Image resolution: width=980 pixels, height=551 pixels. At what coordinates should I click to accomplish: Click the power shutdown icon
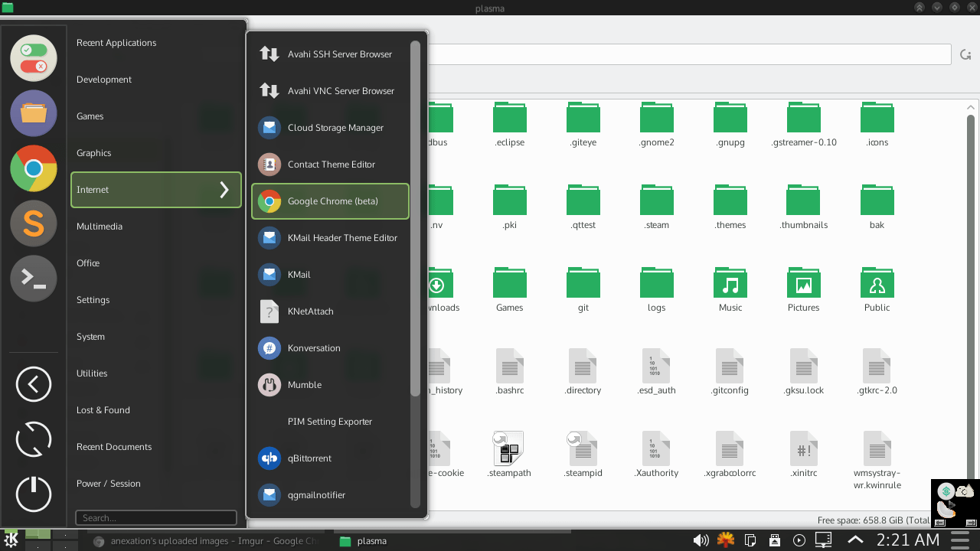pos(34,494)
